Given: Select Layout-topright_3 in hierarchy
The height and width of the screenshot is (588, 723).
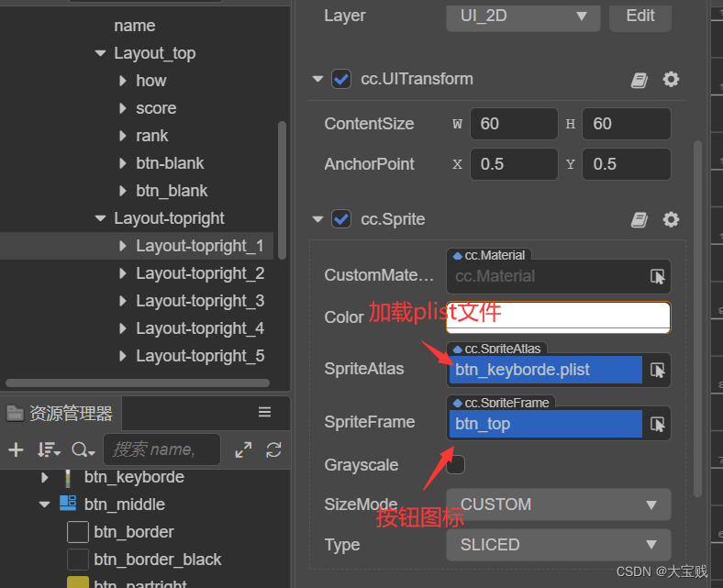Looking at the screenshot, I should (x=200, y=301).
